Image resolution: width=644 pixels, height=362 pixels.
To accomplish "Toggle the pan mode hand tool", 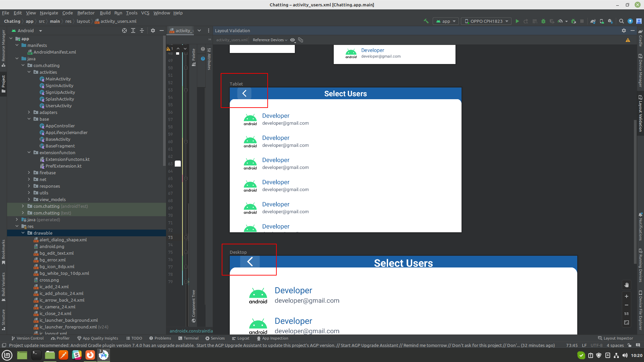I will click(626, 285).
